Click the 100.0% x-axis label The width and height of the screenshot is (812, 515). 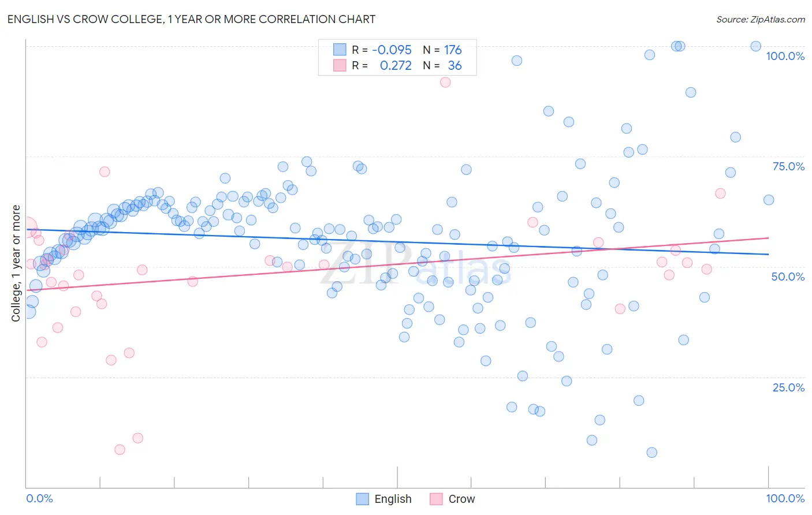pos(785,498)
